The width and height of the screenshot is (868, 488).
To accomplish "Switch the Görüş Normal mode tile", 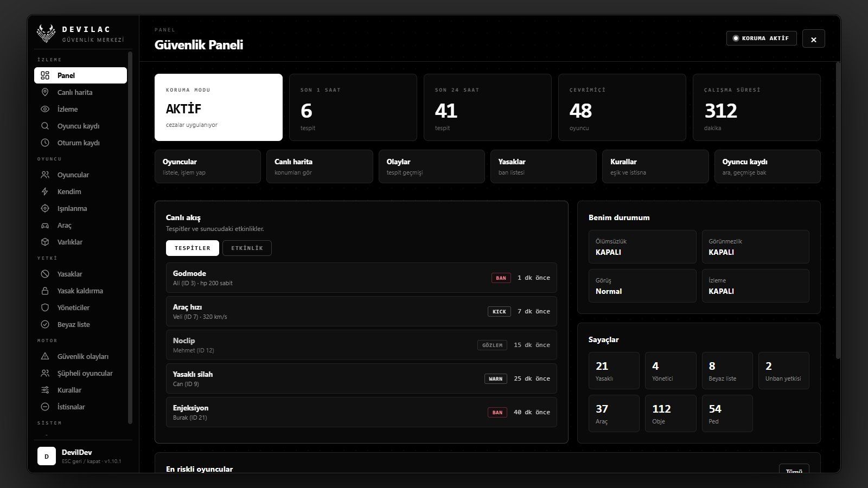I will pos(642,286).
